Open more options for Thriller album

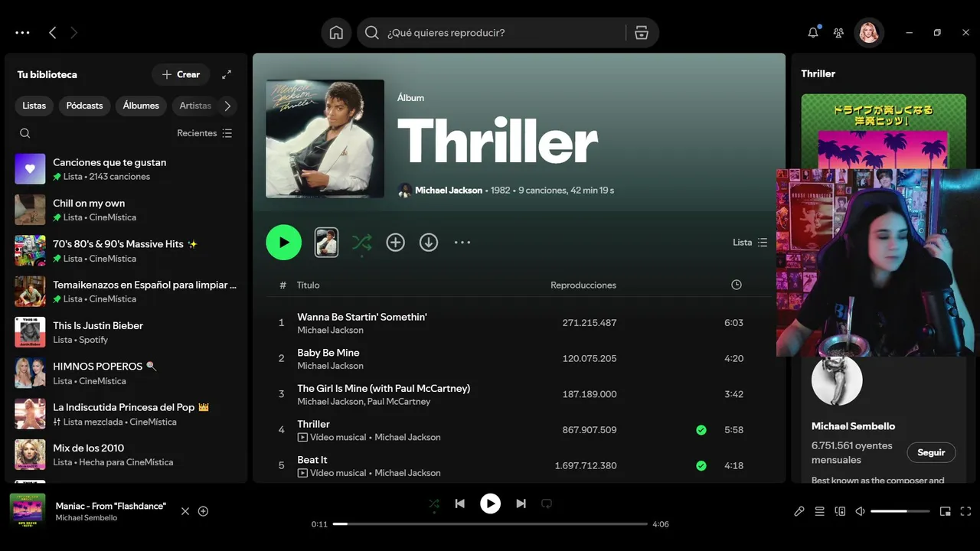pos(462,243)
